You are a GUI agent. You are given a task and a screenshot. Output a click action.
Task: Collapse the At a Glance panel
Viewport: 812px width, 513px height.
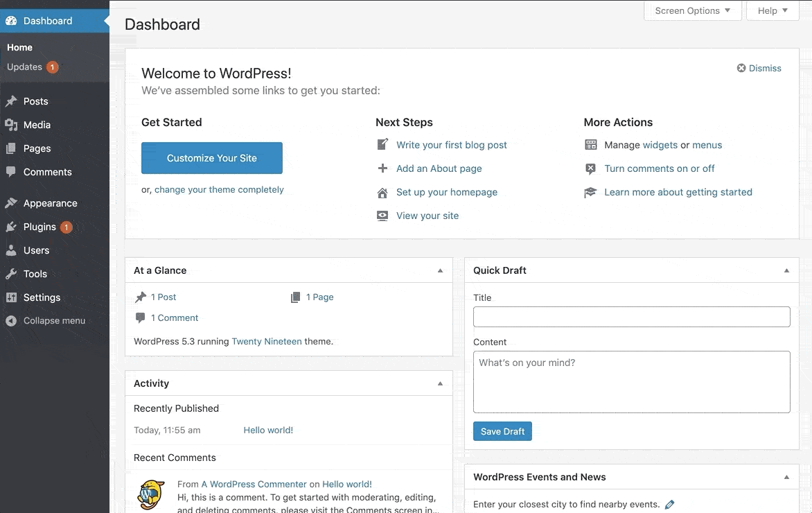coord(440,270)
